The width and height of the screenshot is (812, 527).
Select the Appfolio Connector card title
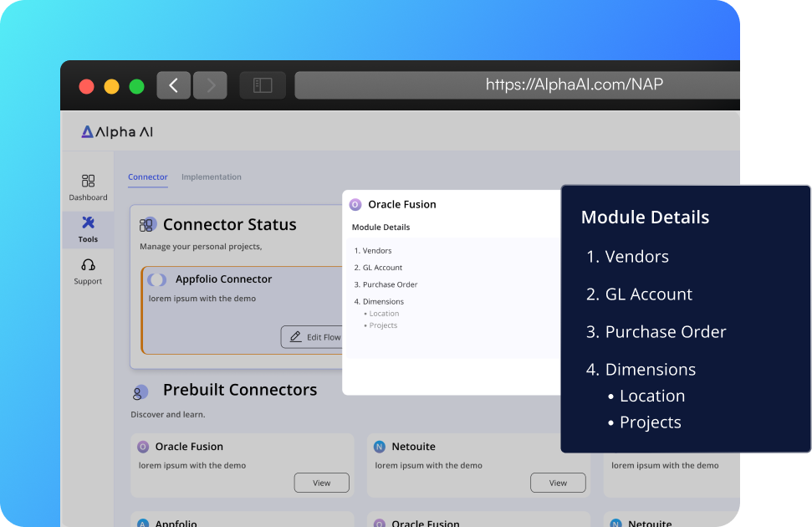[x=224, y=279]
